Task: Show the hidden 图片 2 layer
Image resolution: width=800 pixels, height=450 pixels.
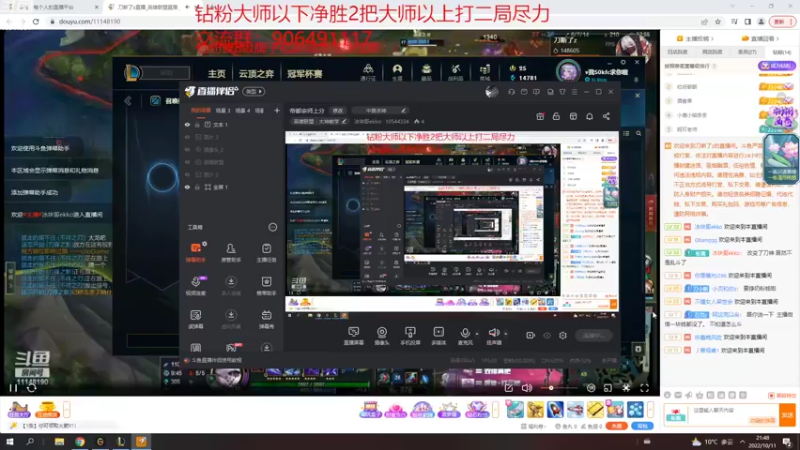Action: coord(187,174)
